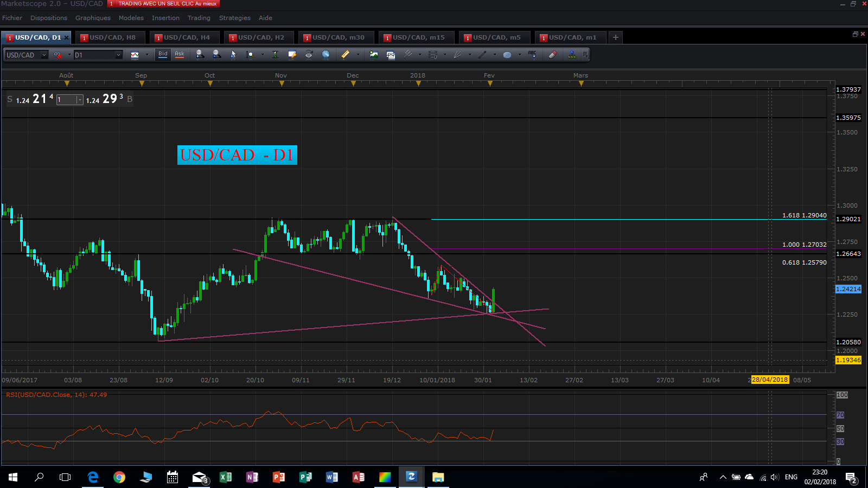Open the USD/CAD symbol dropdown
Image resolution: width=868 pixels, height=488 pixels.
[x=44, y=55]
